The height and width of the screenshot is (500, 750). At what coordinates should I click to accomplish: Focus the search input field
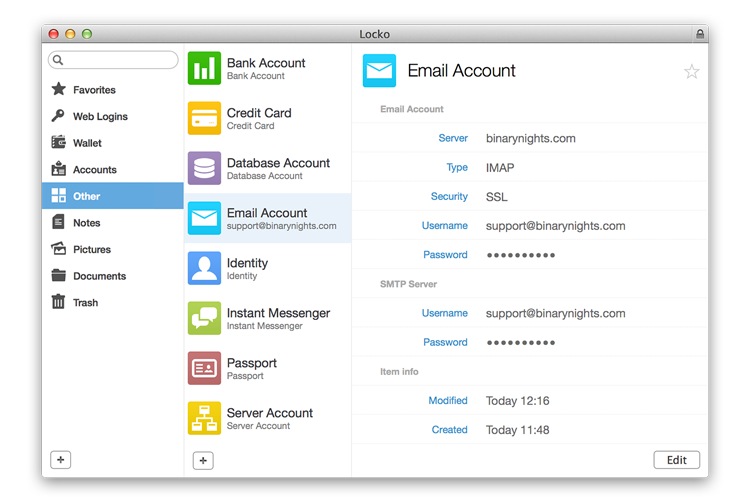coord(113,60)
